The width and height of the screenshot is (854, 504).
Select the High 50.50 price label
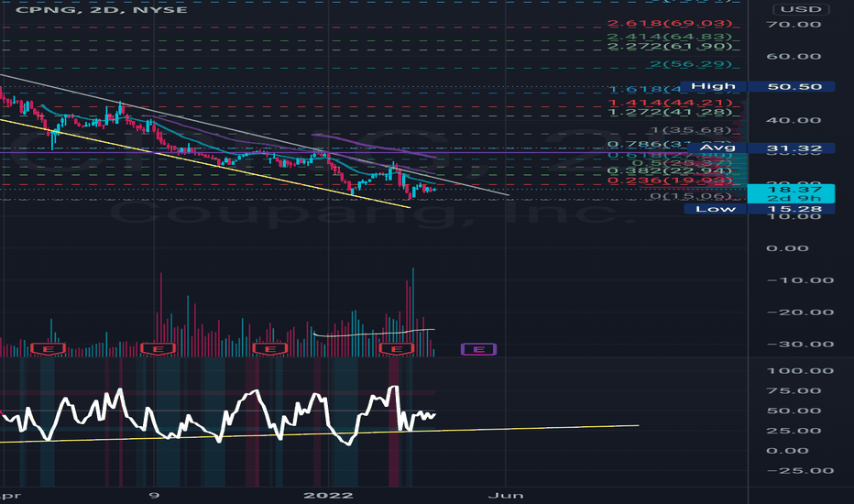coord(758,87)
